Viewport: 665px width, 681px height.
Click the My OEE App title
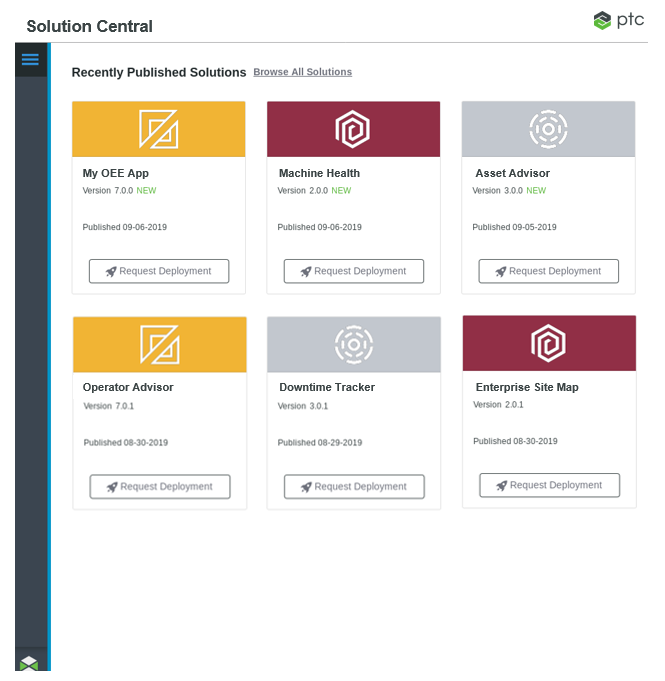[116, 173]
